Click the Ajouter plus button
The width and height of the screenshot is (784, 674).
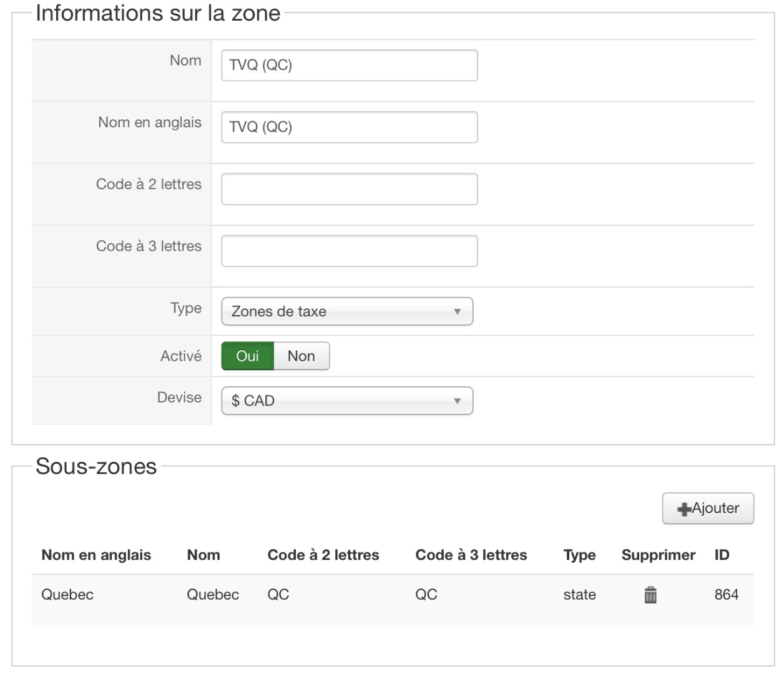pyautogui.click(x=708, y=509)
